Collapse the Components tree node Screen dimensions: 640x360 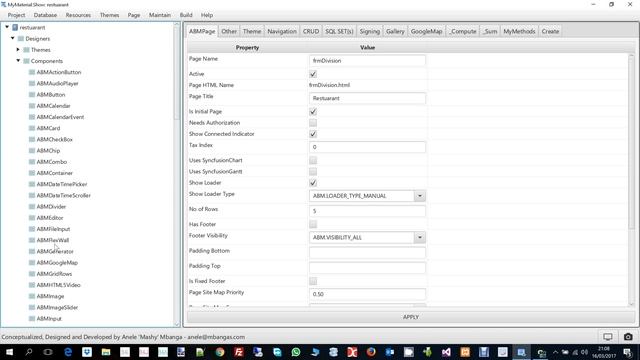[x=18, y=60]
